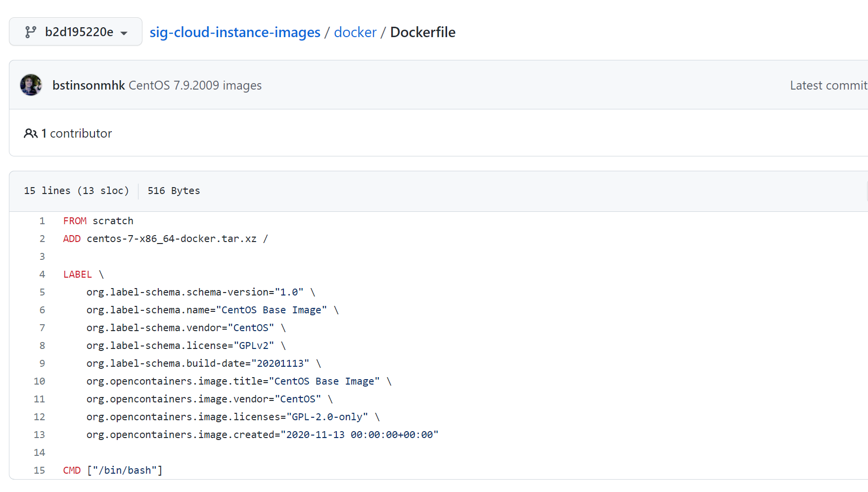868x492 pixels.
Task: Show the 1 contributor list
Action: tap(77, 134)
